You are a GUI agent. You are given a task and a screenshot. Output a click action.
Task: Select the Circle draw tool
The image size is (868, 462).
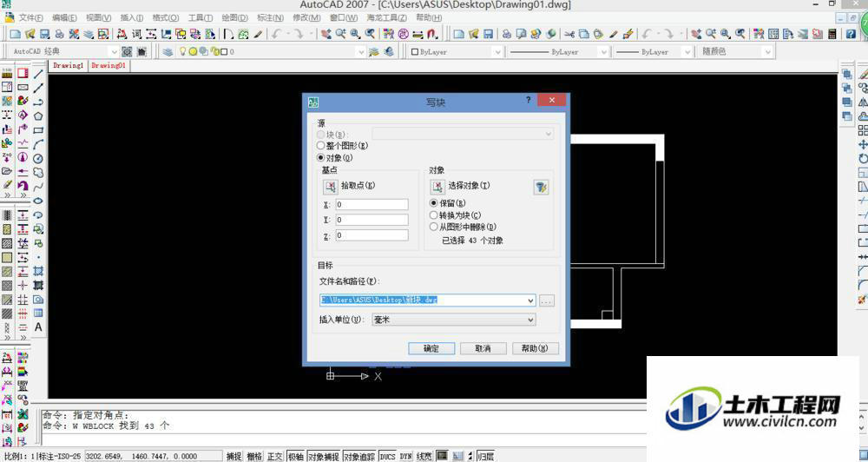tap(38, 159)
